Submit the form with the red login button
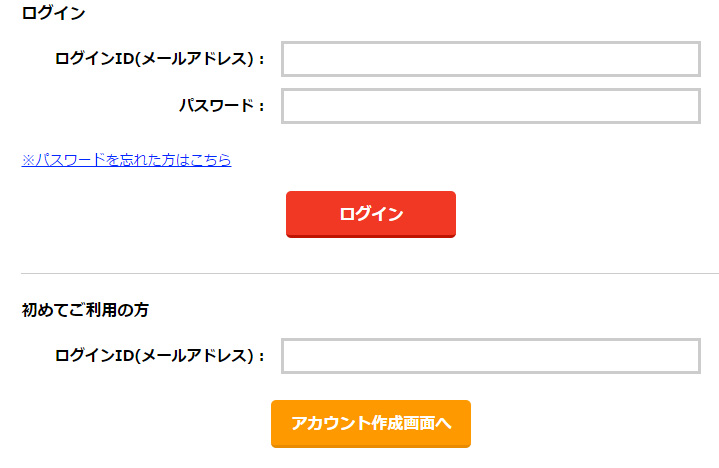This screenshot has width=719, height=468. point(371,214)
